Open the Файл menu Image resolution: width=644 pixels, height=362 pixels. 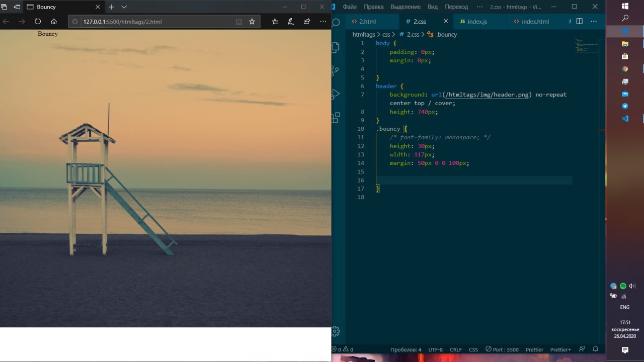(x=350, y=7)
